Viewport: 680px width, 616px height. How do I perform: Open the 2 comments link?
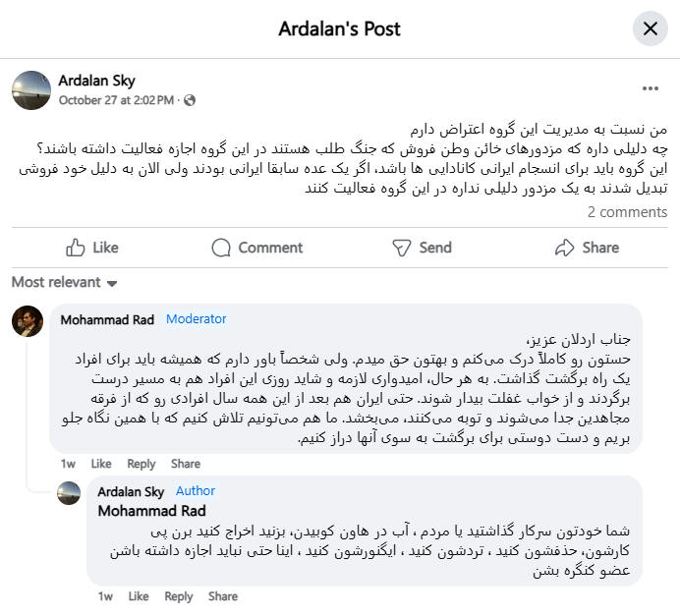coord(627,212)
